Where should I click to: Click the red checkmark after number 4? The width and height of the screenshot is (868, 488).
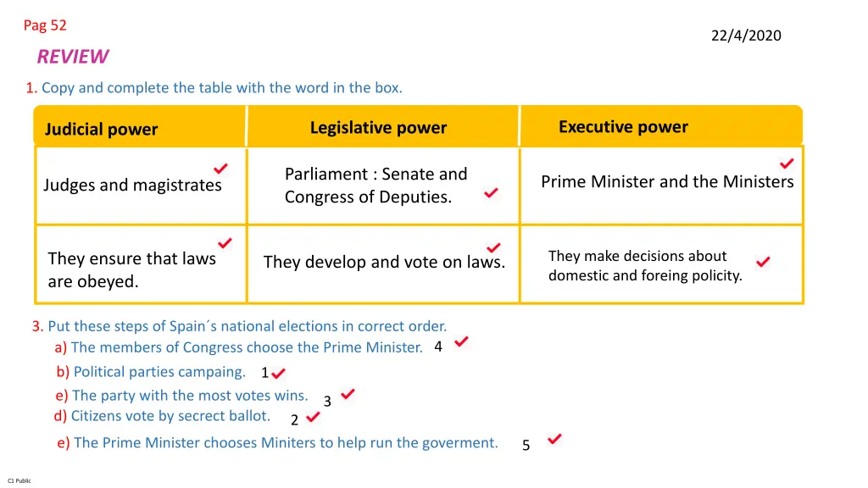[461, 341]
